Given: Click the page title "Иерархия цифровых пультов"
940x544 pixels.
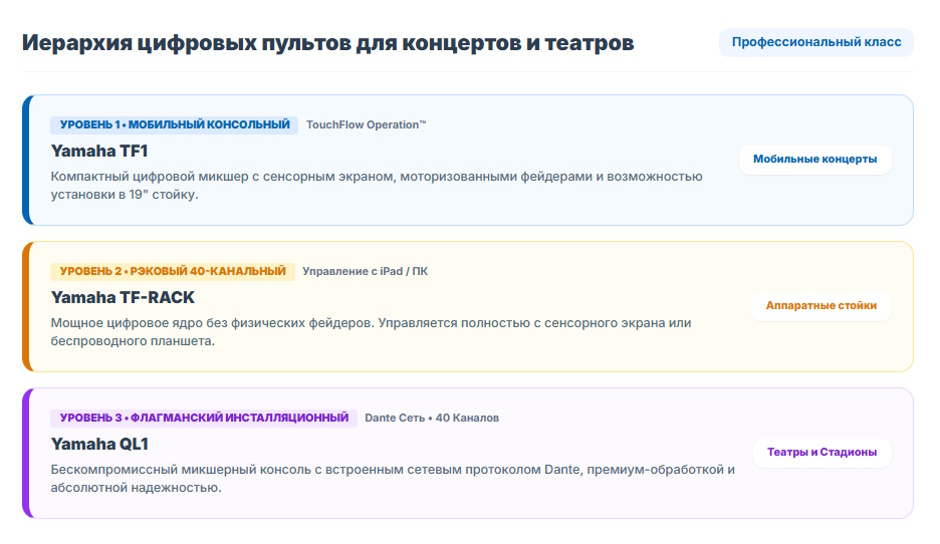Looking at the screenshot, I should point(327,43).
